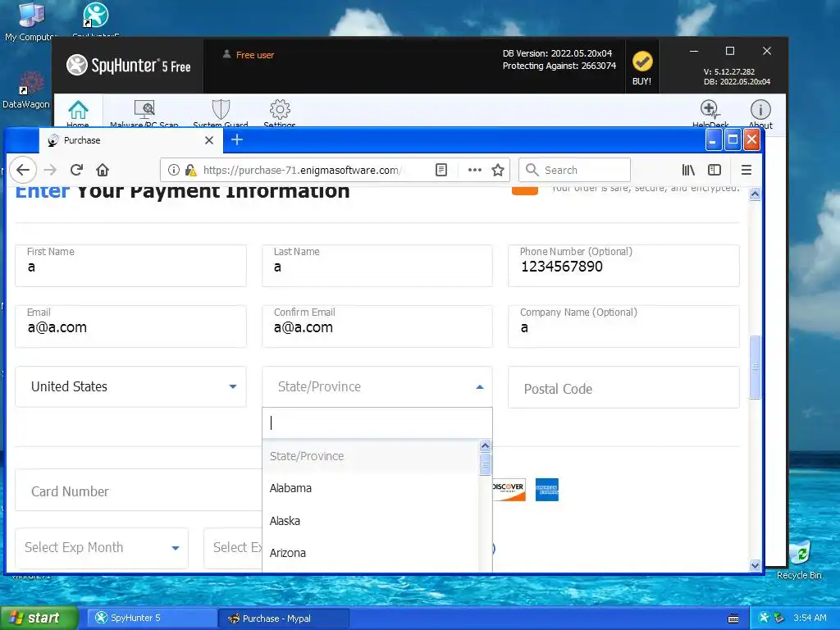Open the browser Library icon
840x630 pixels.
point(688,170)
